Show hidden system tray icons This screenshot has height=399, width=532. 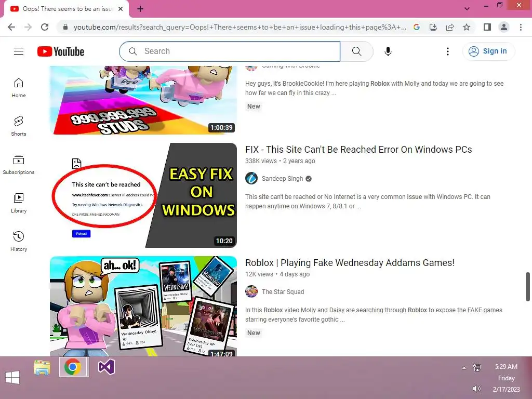point(464,368)
